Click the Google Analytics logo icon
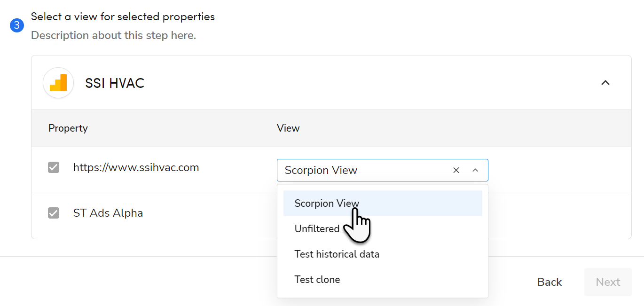 (x=58, y=83)
